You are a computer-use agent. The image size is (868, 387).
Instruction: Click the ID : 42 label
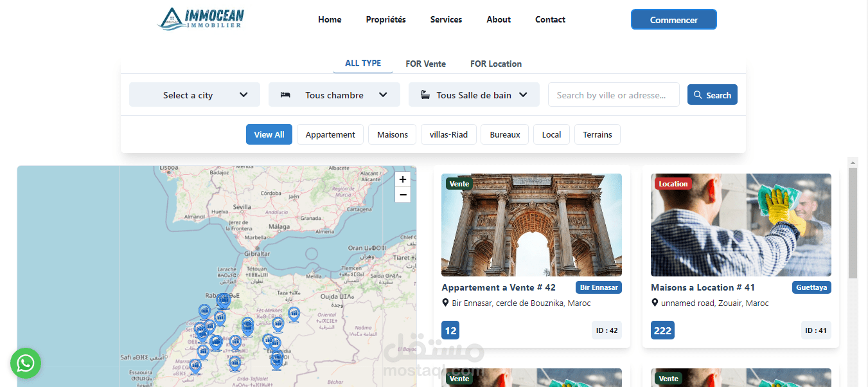[x=607, y=330]
